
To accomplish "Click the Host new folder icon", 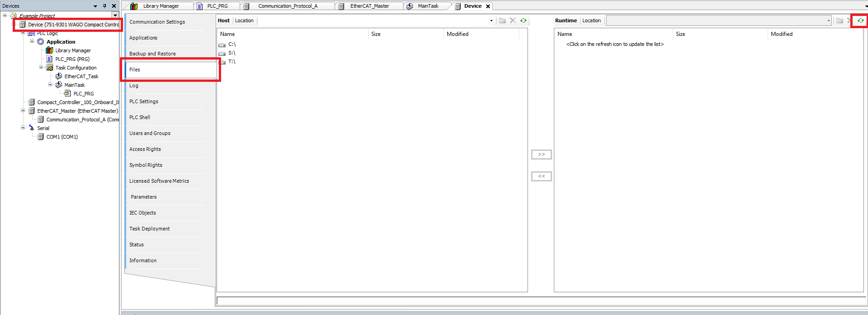I will tap(502, 20).
